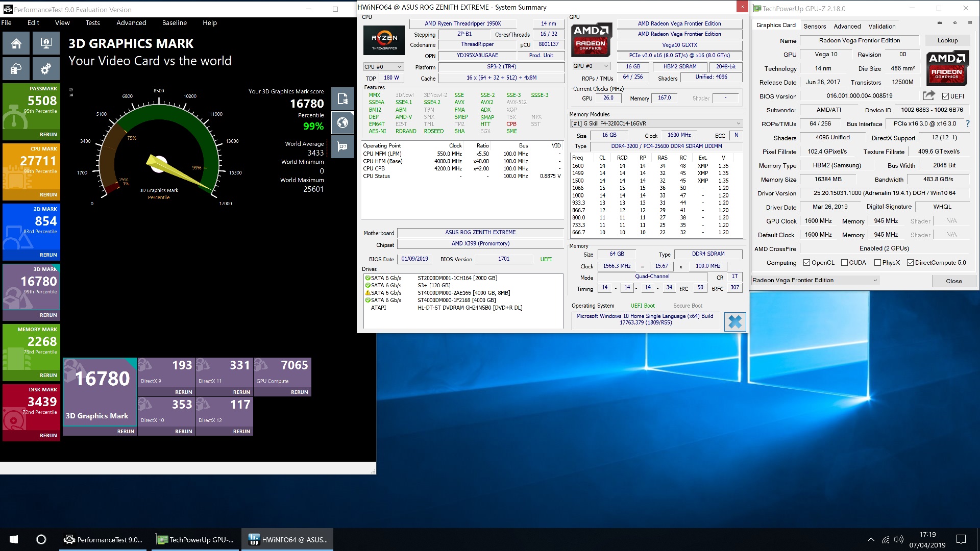Screen dimensions: 980x551
Task: Click the document chart icon beside the score
Action: tap(342, 98)
